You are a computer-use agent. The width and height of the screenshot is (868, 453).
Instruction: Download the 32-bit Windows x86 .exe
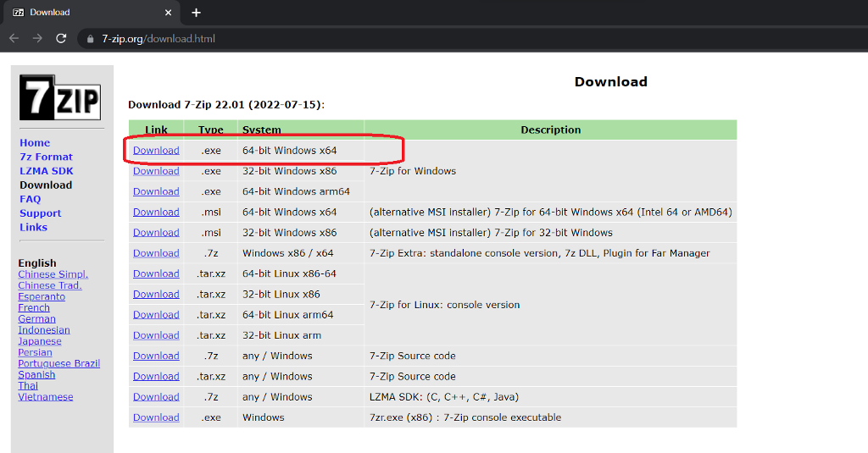pyautogui.click(x=156, y=171)
